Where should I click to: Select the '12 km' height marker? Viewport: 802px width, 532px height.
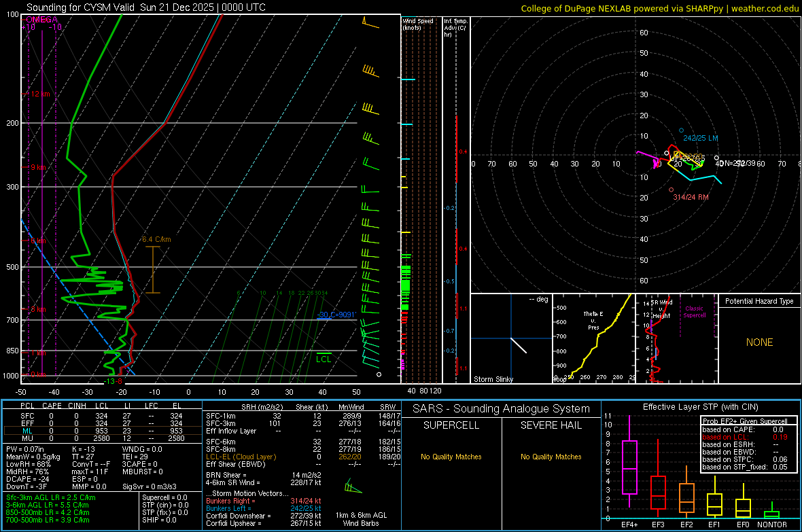click(40, 94)
